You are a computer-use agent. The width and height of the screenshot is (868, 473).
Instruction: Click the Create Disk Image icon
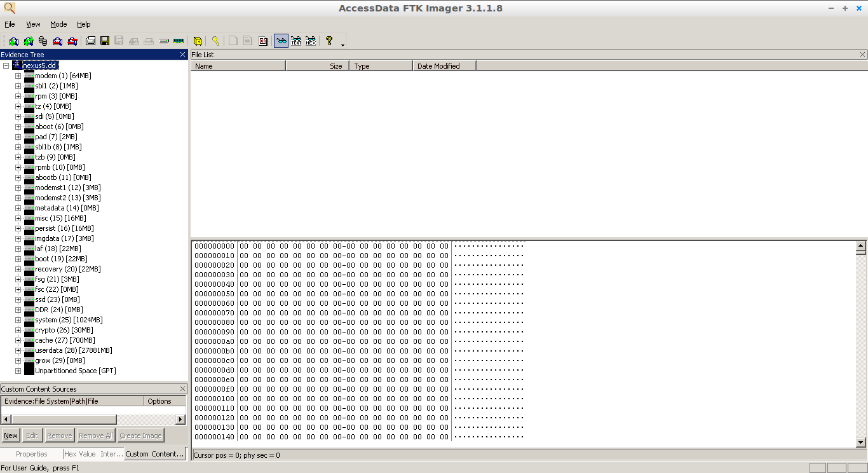tap(90, 41)
